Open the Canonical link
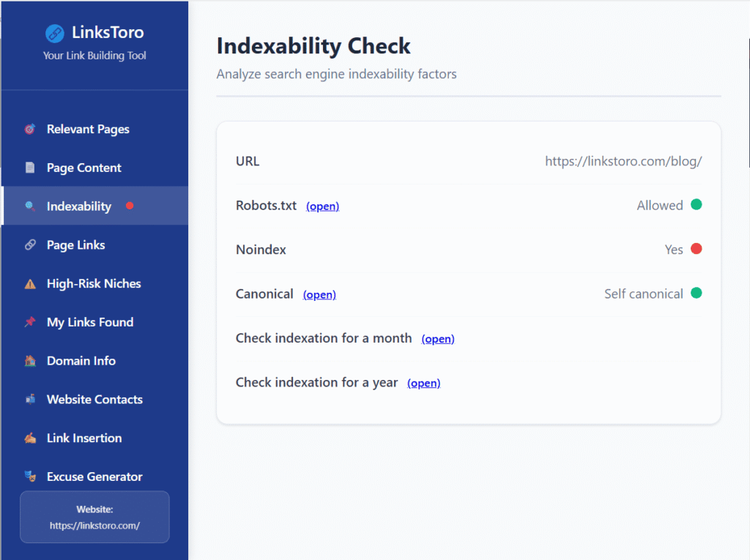The height and width of the screenshot is (560, 750). tap(319, 294)
